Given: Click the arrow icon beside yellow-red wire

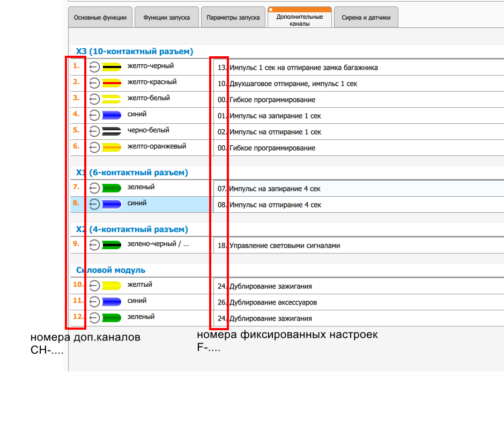Looking at the screenshot, I should [x=94, y=83].
